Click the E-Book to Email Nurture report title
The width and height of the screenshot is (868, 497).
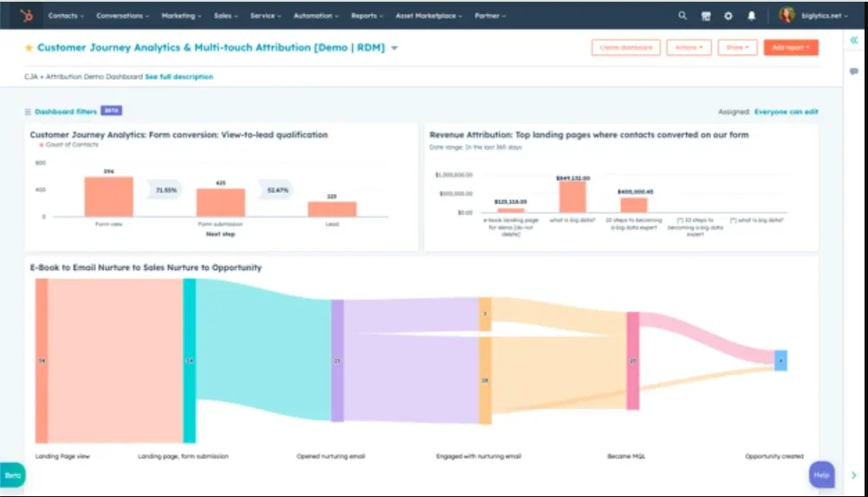pyautogui.click(x=146, y=268)
